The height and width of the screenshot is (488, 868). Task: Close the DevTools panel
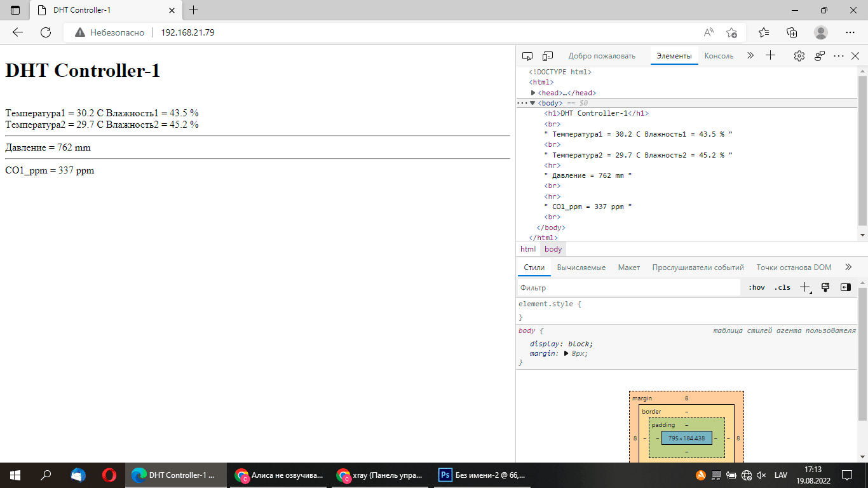pos(855,56)
